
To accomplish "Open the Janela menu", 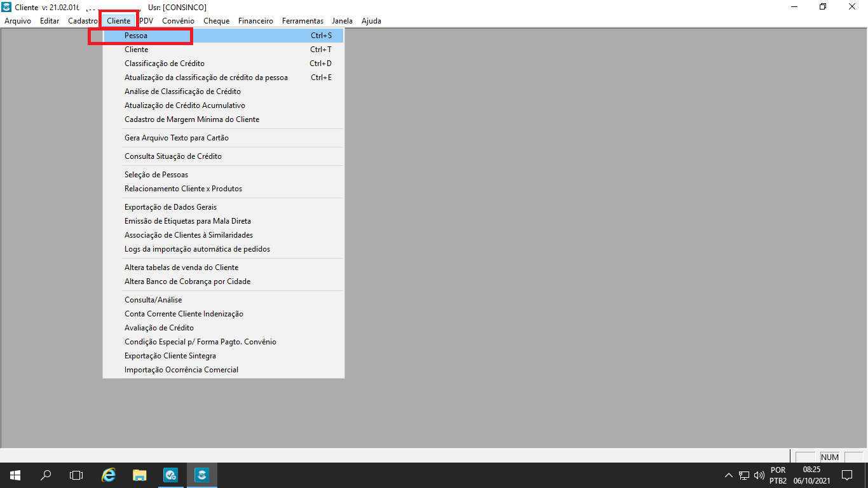I will click(342, 21).
